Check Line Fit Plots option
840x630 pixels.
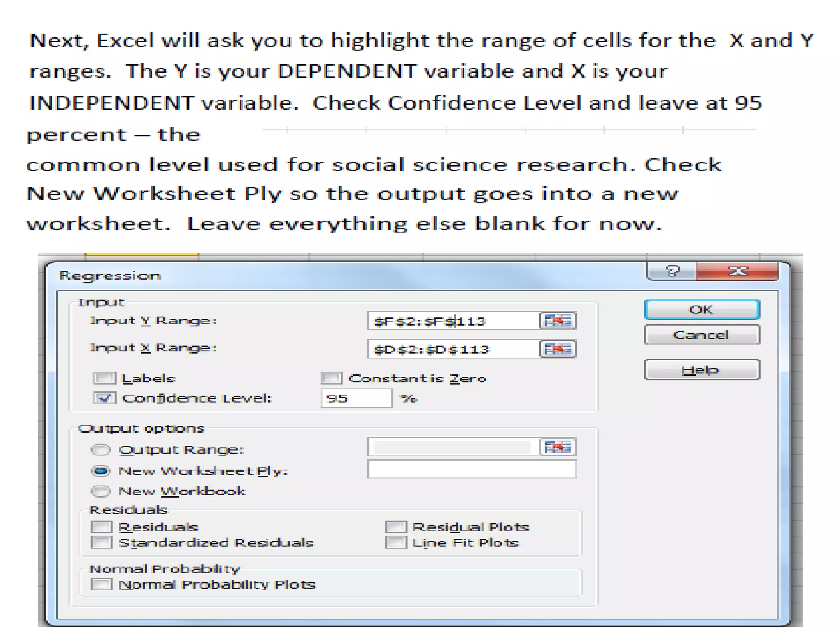[396, 543]
